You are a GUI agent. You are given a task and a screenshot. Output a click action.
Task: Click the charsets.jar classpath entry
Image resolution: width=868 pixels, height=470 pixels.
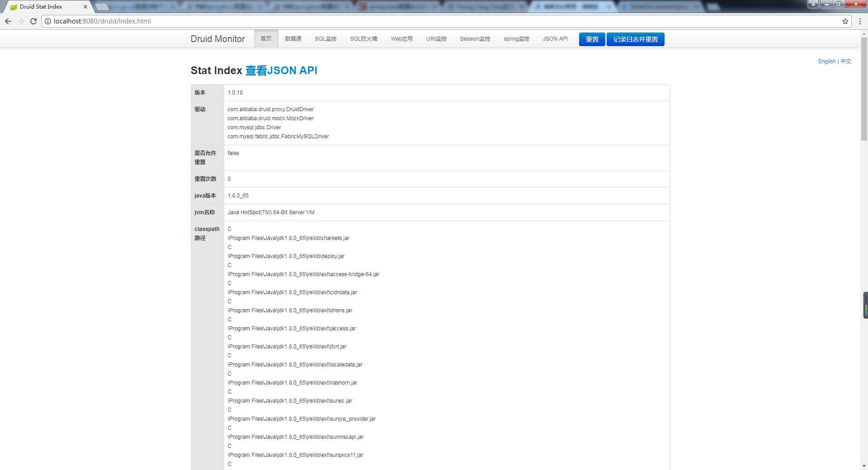288,238
